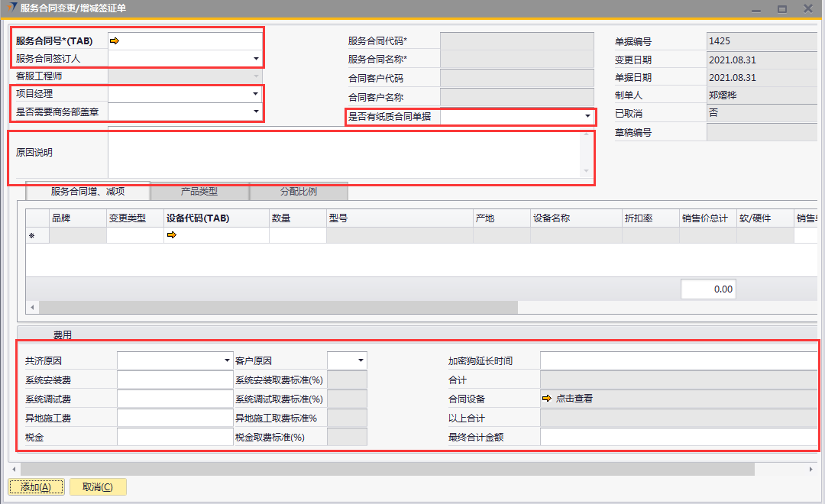Image resolution: width=825 pixels, height=504 pixels.
Task: Click the 原因说明 text area
Action: click(x=348, y=153)
